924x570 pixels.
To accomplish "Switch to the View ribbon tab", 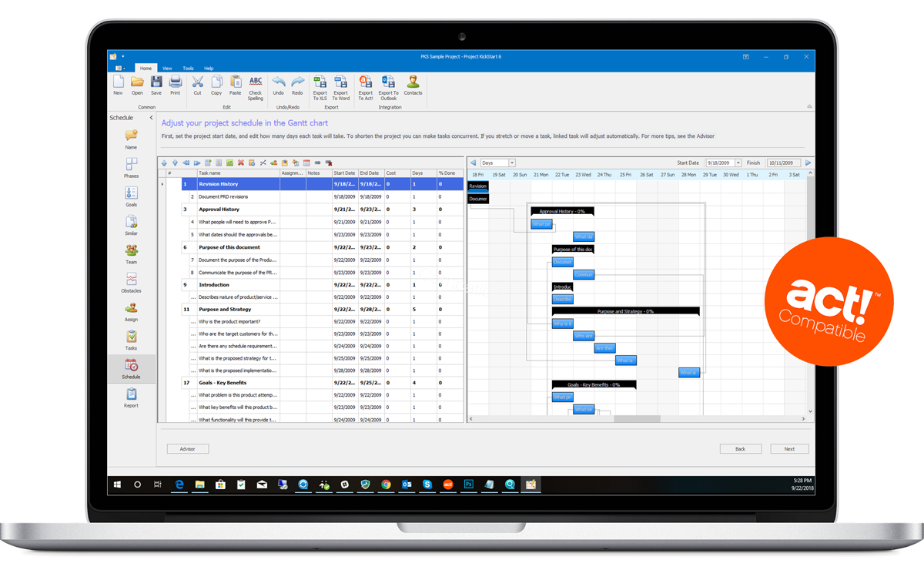I will 167,69.
